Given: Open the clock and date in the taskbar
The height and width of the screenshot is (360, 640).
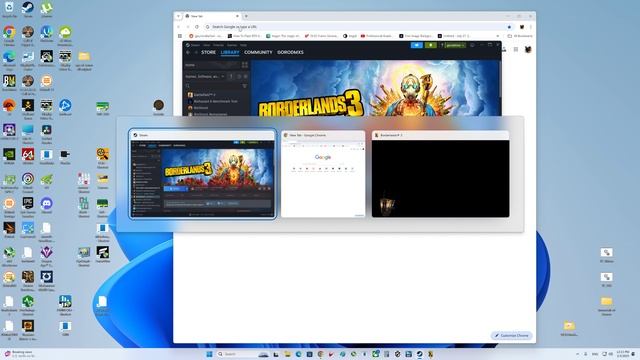Looking at the screenshot, I should pos(623,354).
